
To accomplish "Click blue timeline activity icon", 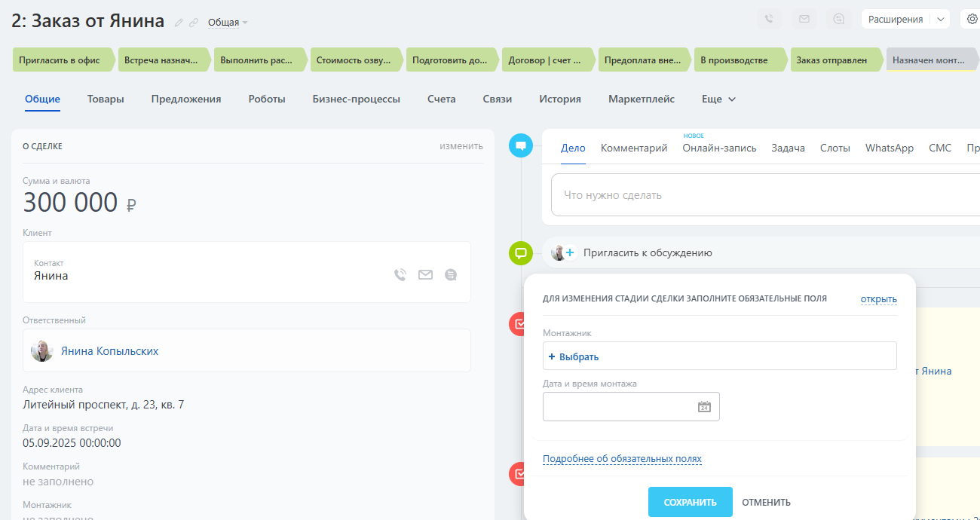I will tap(520, 145).
